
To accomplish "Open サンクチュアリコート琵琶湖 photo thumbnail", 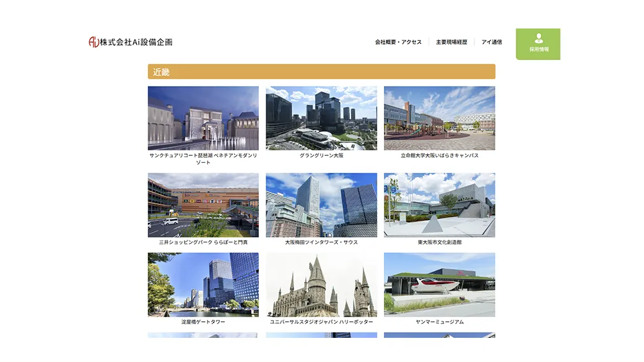I will [x=203, y=118].
